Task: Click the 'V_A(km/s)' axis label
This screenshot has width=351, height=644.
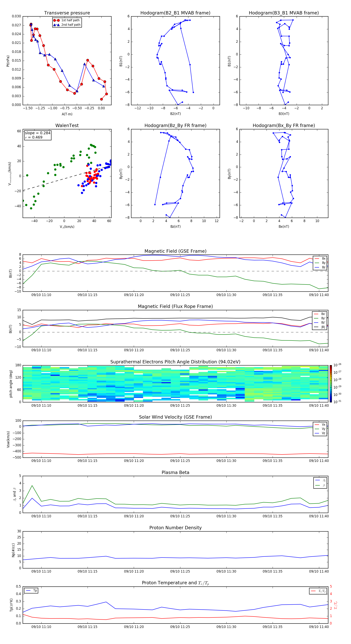Action: [x=67, y=227]
